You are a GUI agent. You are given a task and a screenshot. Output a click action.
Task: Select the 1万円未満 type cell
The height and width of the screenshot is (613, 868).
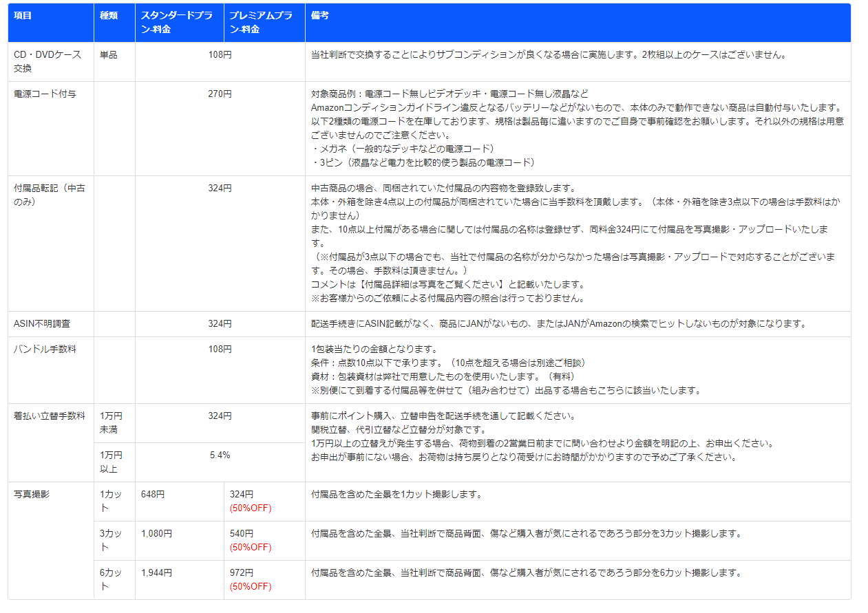coord(112,422)
